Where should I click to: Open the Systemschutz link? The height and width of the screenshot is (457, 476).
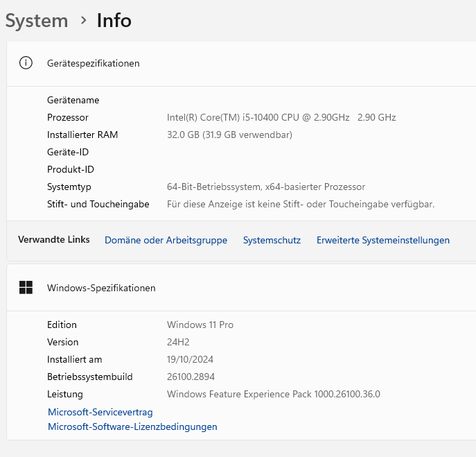[272, 240]
